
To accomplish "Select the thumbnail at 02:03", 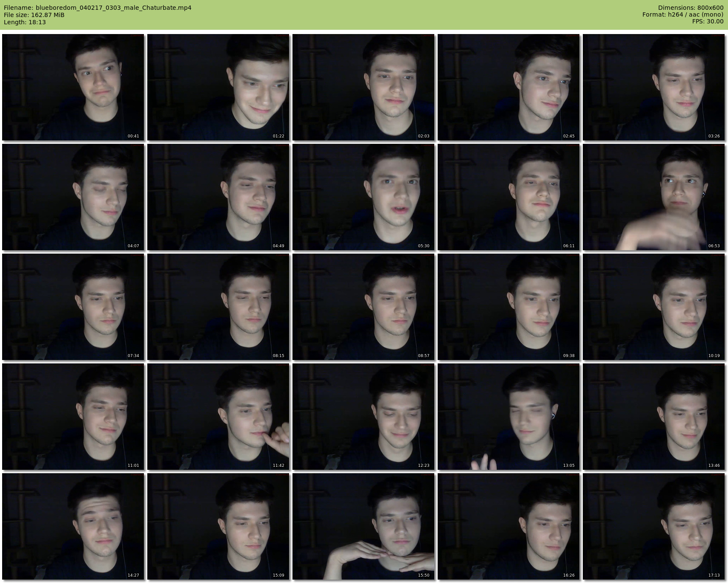I will pyautogui.click(x=363, y=87).
